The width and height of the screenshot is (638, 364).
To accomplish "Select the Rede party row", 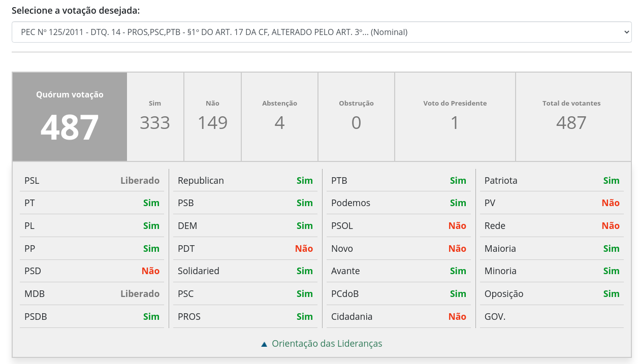I will pyautogui.click(x=552, y=226).
